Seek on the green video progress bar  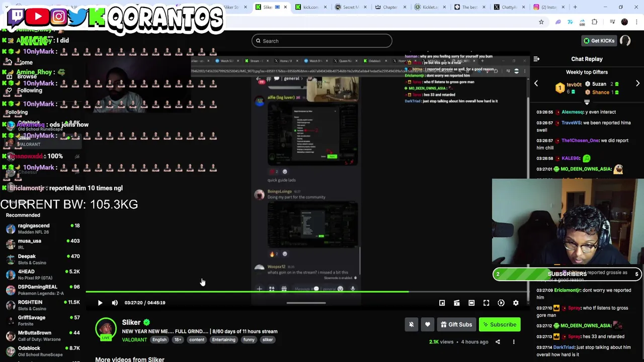[307, 291]
